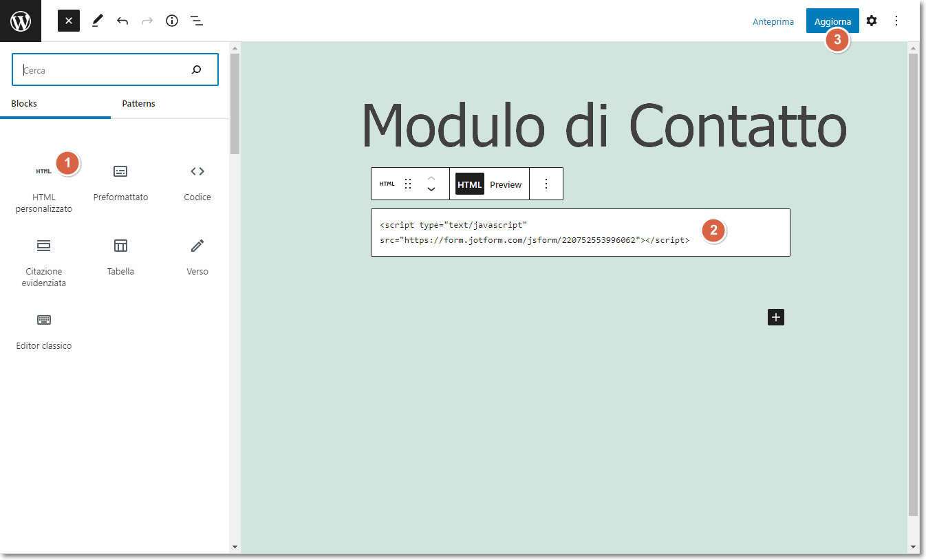Insert the HTML personalizzato block
The width and height of the screenshot is (926, 560).
tap(44, 189)
